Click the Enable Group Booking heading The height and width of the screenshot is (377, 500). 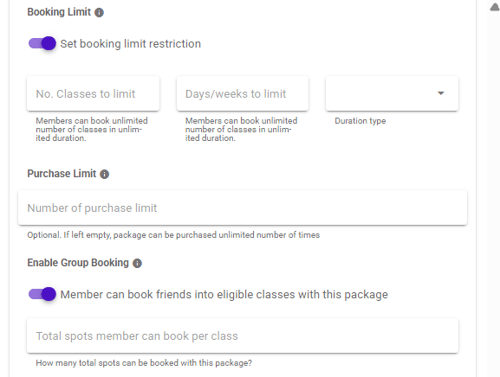pyautogui.click(x=78, y=263)
